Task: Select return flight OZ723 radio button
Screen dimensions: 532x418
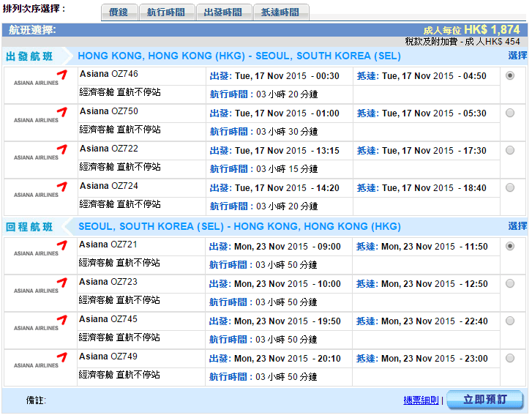Action: 509,283
